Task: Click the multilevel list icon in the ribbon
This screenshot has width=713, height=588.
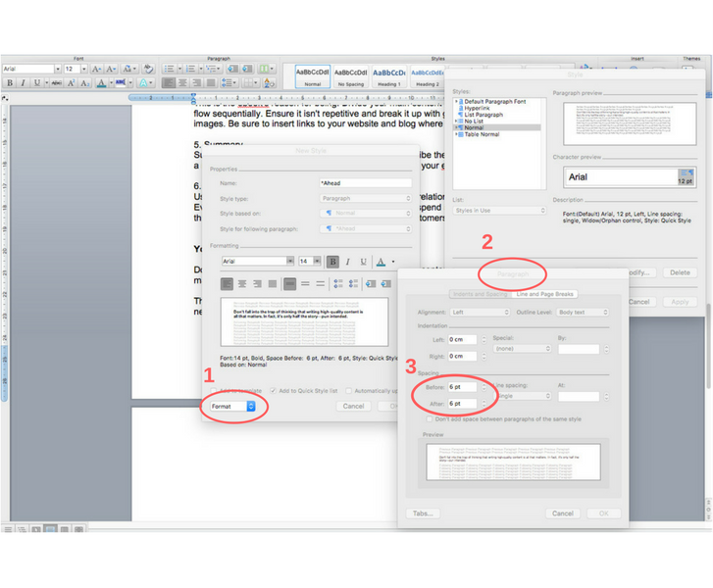Action: coord(210,69)
